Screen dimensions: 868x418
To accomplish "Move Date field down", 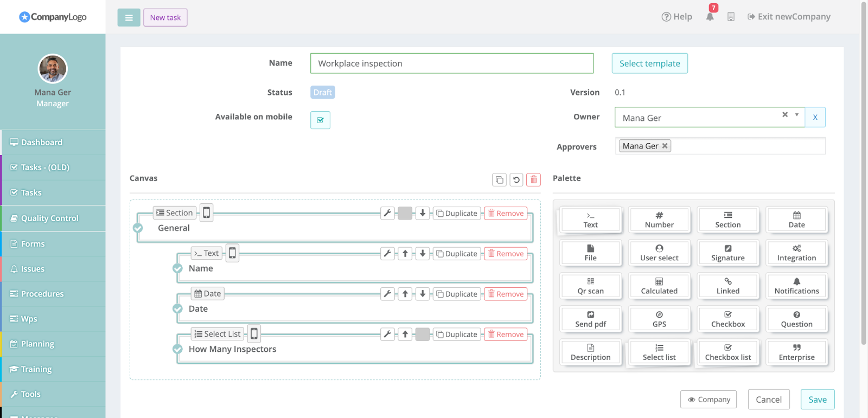I will (423, 294).
